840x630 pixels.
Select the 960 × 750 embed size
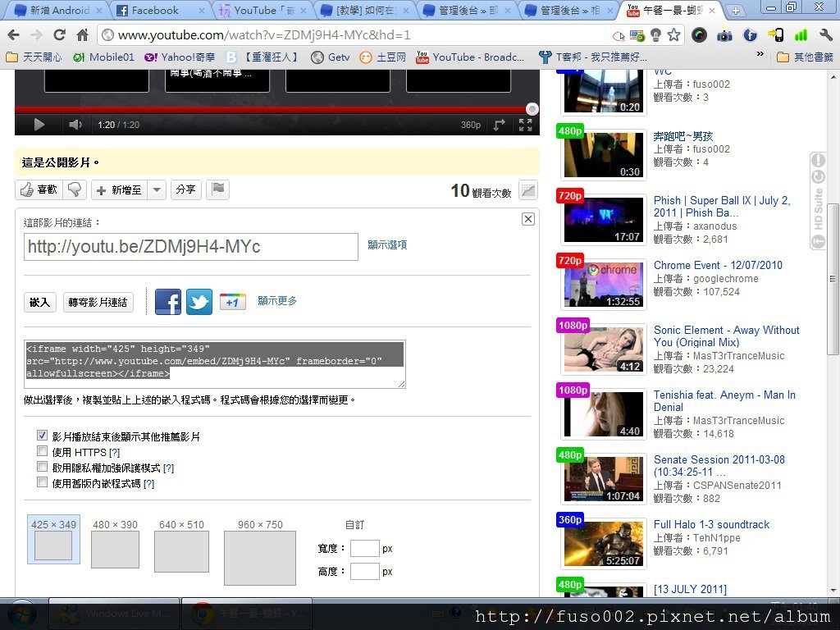pos(260,552)
